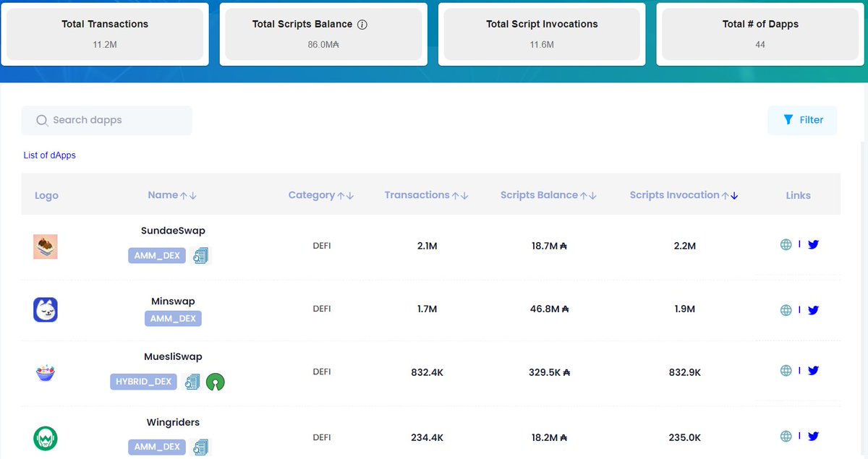Click the 2.1M transactions cell for SundaeSwap

427,246
